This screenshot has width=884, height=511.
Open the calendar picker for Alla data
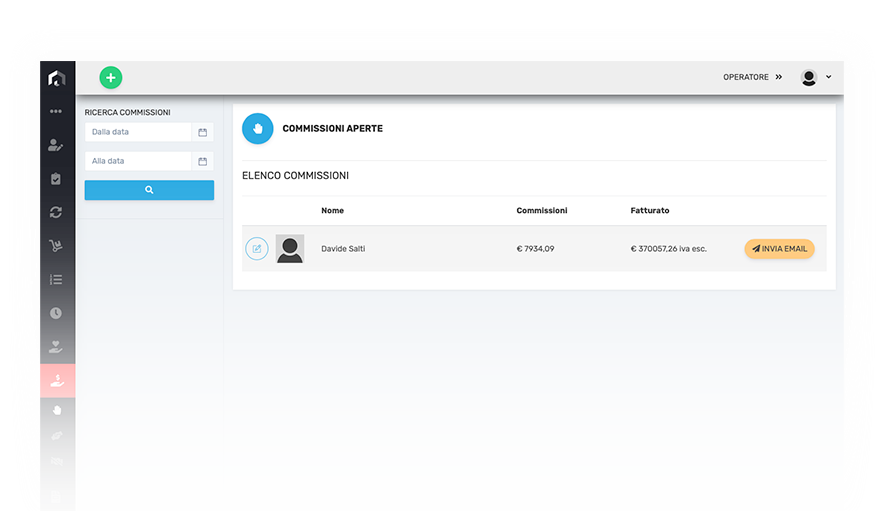(202, 161)
